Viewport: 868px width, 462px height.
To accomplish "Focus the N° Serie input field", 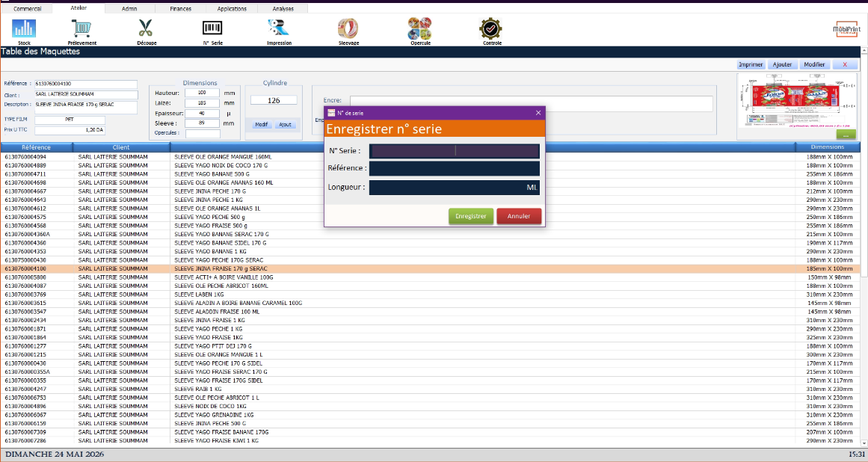I will point(454,150).
